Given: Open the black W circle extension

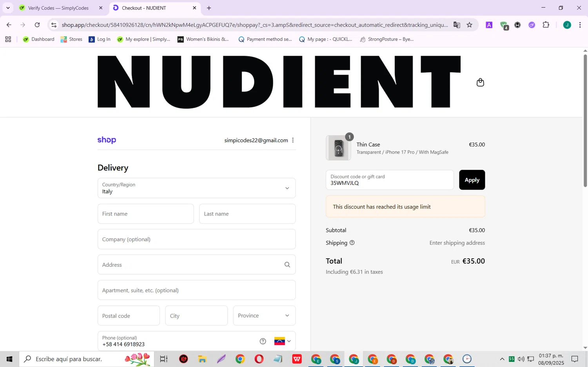Looking at the screenshot, I should 517,25.
